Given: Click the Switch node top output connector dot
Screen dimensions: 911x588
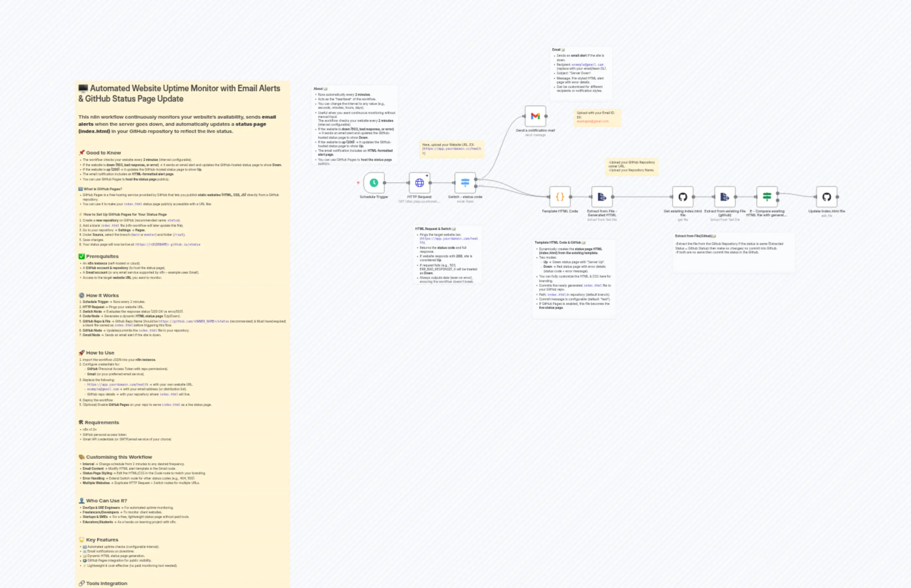Looking at the screenshot, I should point(475,179).
